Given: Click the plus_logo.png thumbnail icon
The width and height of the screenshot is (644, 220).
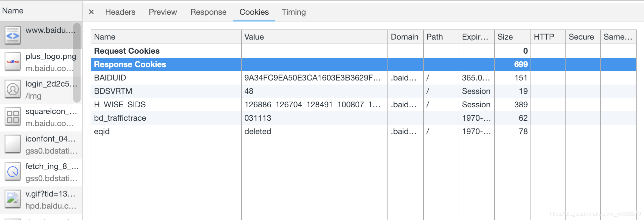Looking at the screenshot, I should 13,62.
